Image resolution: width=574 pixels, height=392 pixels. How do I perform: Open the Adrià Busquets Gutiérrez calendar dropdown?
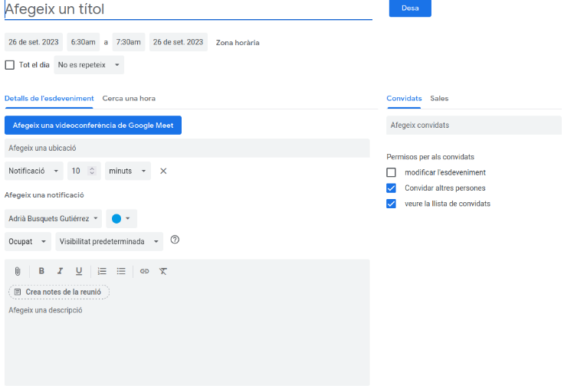click(53, 218)
